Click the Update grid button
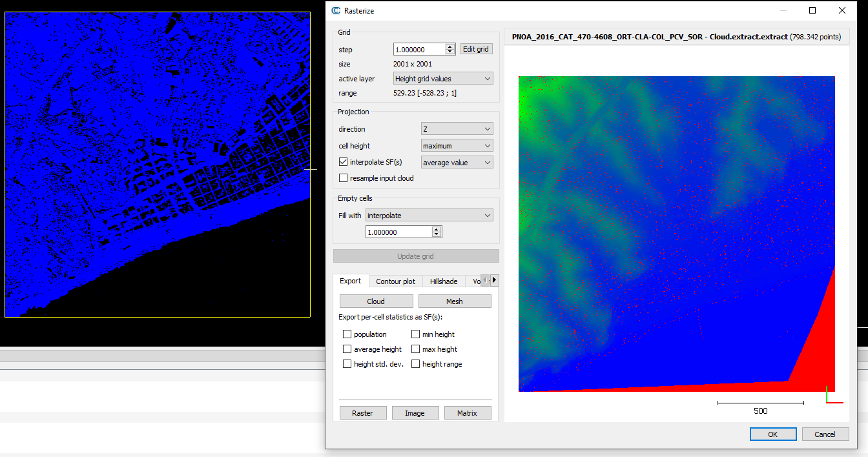 pyautogui.click(x=416, y=256)
